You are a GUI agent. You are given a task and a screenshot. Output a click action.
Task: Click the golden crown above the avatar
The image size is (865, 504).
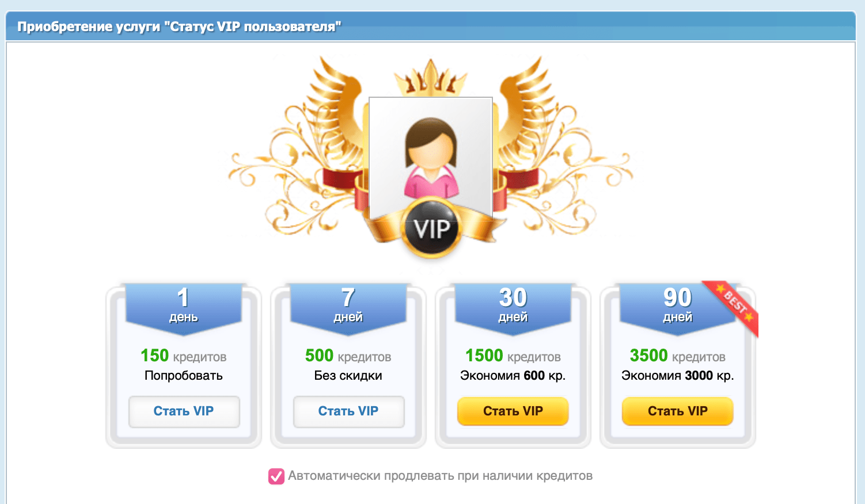(431, 78)
